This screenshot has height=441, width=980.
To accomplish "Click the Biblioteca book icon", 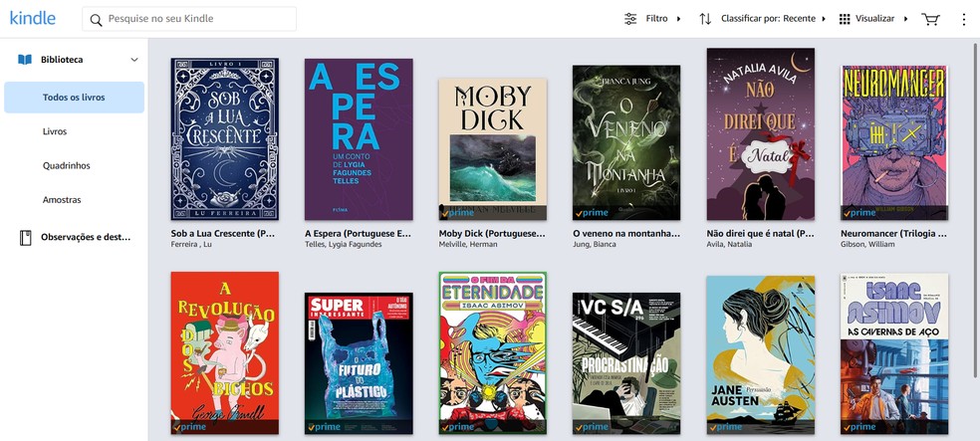I will click(24, 60).
